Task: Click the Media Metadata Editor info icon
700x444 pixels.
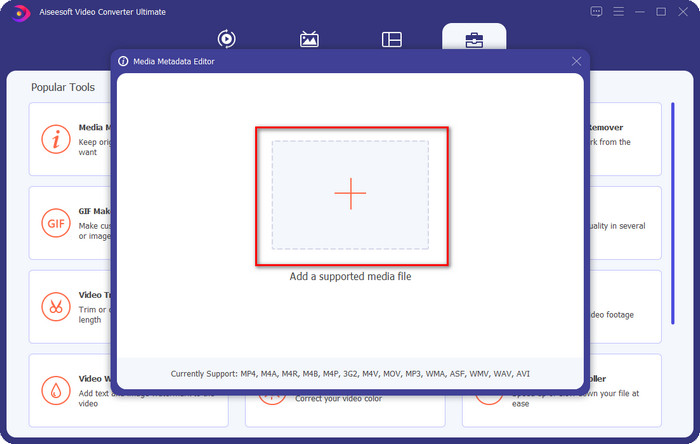Action: 55,138
